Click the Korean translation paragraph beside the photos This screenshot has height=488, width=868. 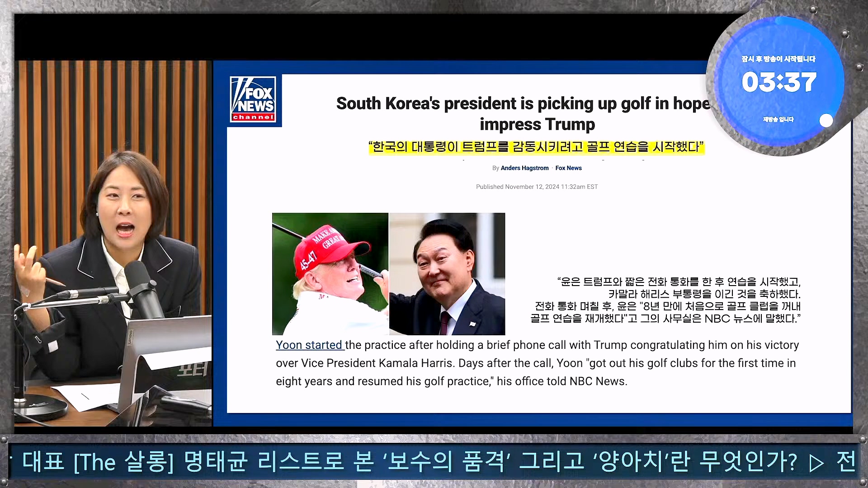click(x=665, y=300)
